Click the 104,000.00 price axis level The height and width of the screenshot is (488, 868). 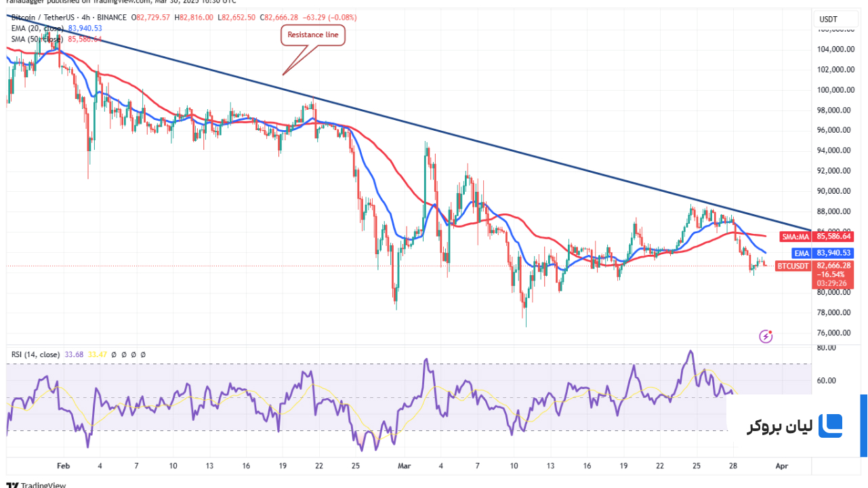(834, 49)
